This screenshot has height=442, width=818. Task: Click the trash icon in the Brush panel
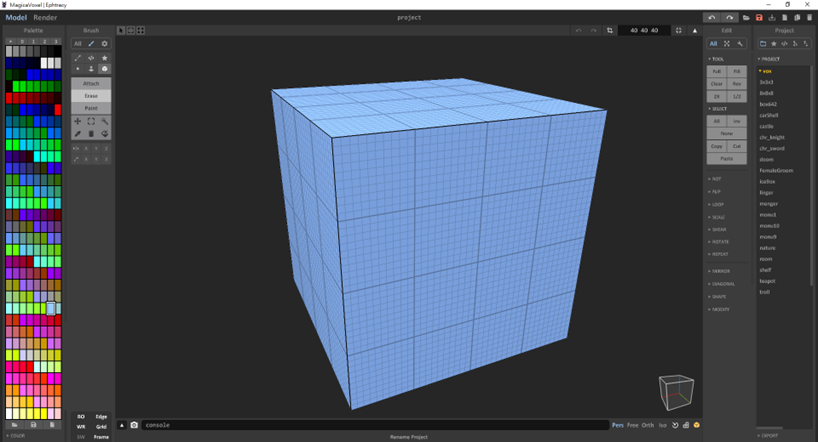91,133
